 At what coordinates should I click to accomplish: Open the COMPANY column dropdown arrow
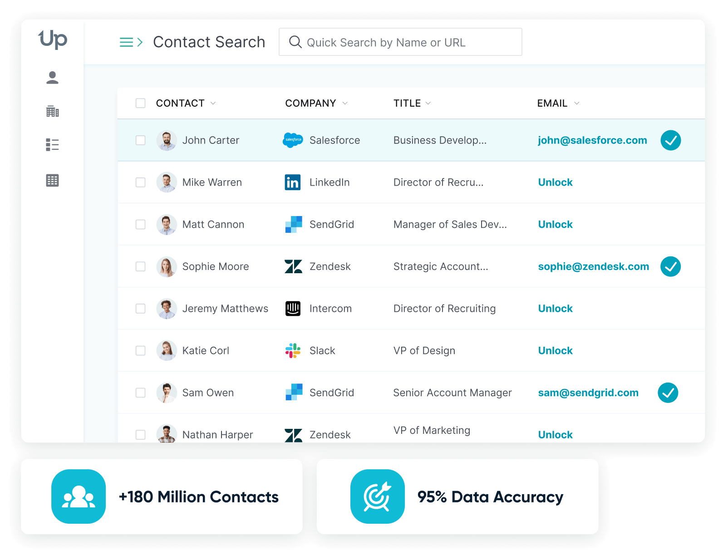click(x=345, y=103)
